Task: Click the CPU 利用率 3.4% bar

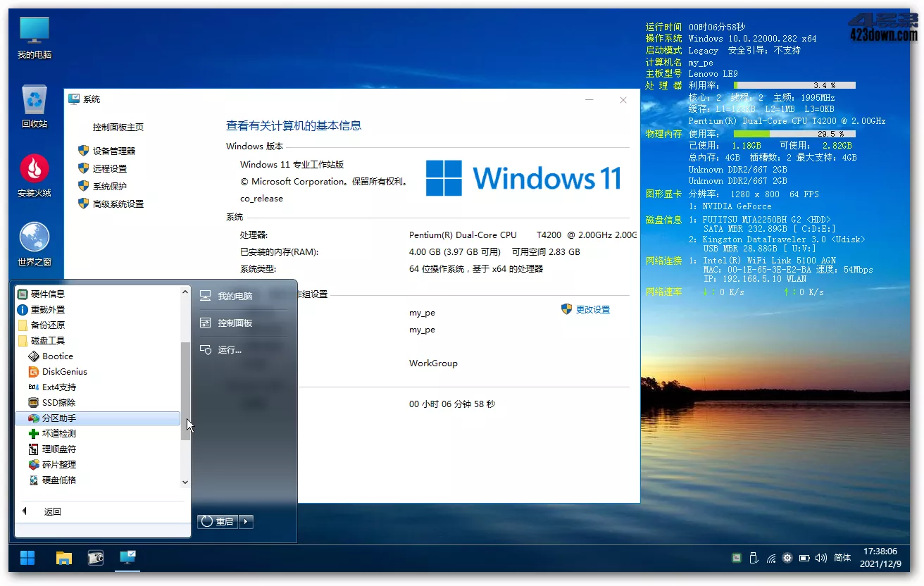Action: point(794,85)
